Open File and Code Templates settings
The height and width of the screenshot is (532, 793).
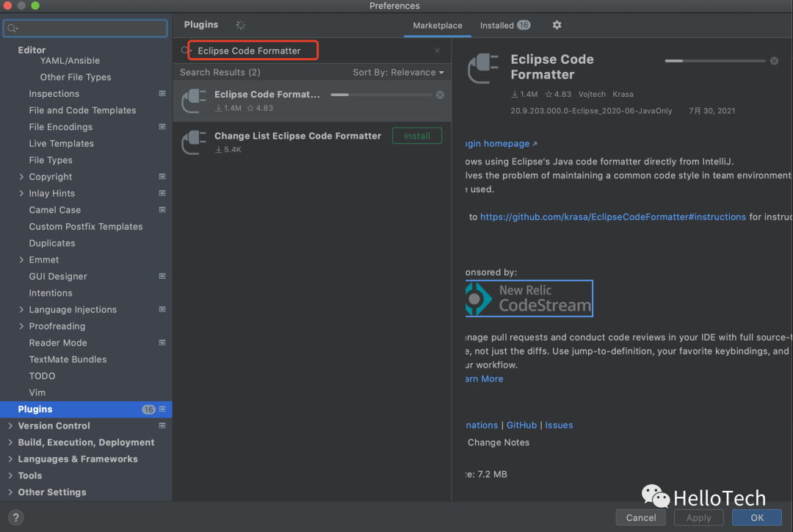click(x=82, y=110)
